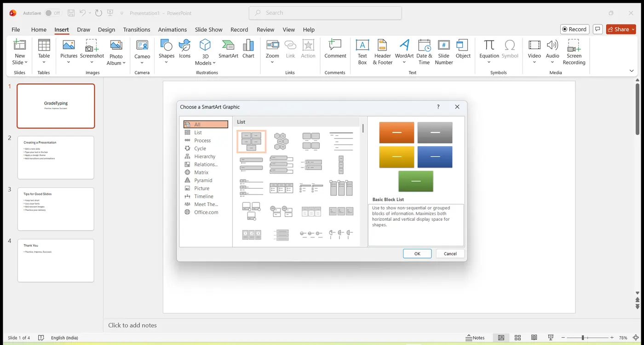Insert a Chart

click(x=248, y=49)
